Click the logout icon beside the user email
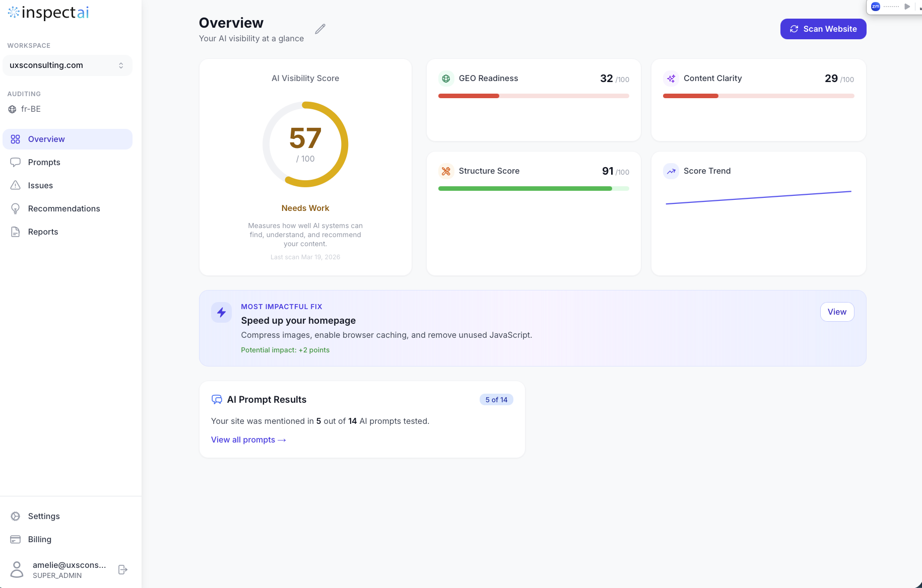The height and width of the screenshot is (588, 922). pyautogui.click(x=122, y=570)
